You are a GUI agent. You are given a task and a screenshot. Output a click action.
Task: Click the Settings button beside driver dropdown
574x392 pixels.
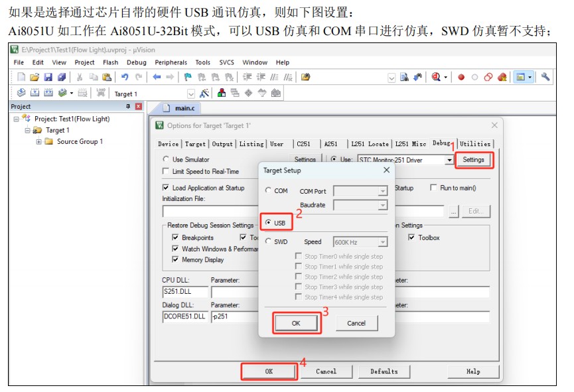(x=473, y=160)
